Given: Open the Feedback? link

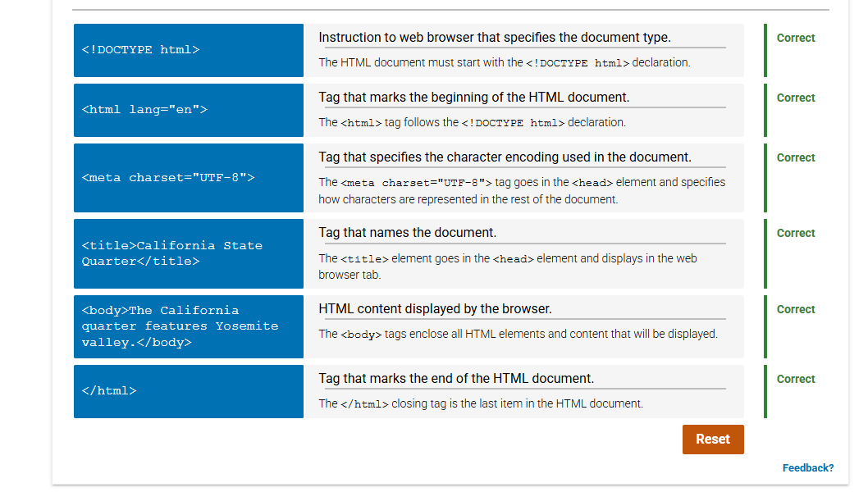Looking at the screenshot, I should click(x=807, y=468).
